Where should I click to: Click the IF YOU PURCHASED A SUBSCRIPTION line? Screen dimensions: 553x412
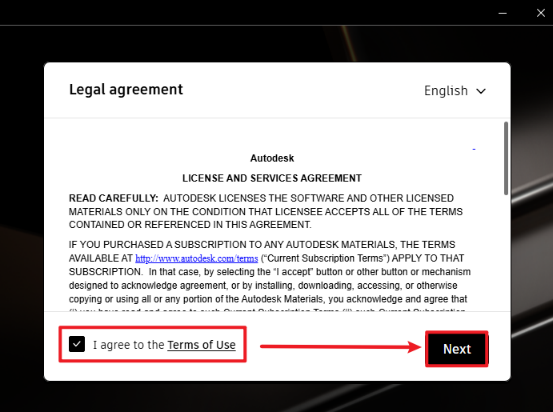click(x=262, y=244)
